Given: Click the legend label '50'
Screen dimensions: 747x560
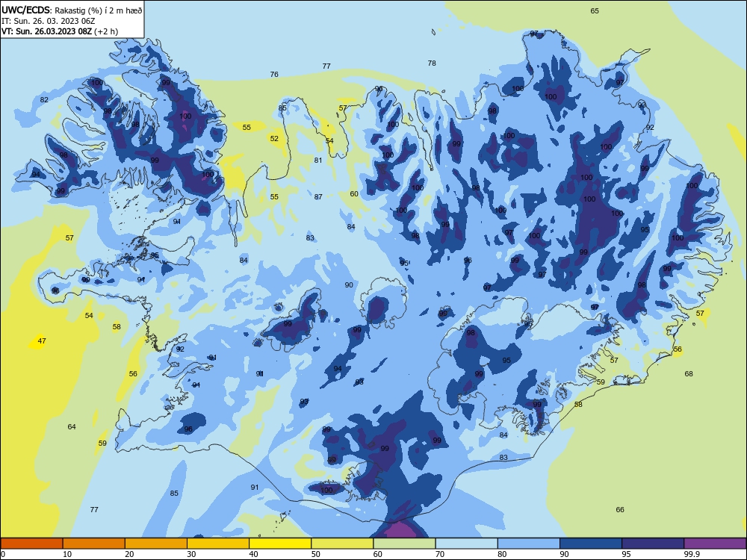Looking at the screenshot, I should 316,554.
